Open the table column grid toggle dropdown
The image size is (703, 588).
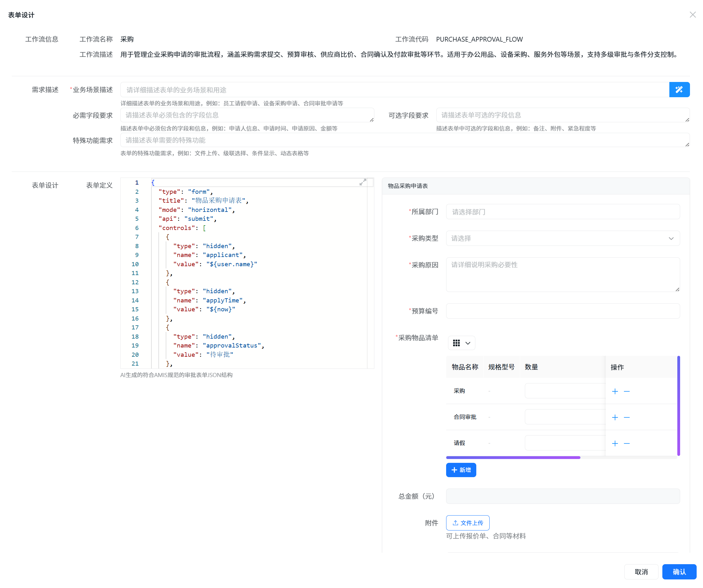(461, 343)
